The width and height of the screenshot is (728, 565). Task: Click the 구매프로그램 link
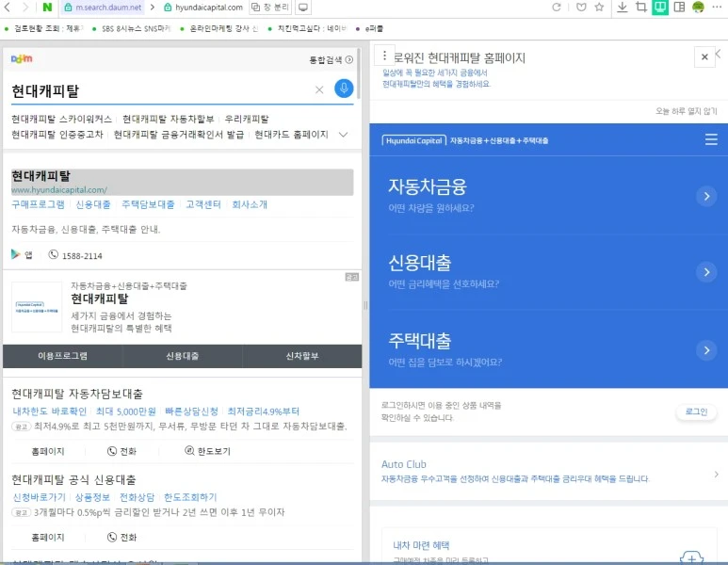[x=38, y=204]
